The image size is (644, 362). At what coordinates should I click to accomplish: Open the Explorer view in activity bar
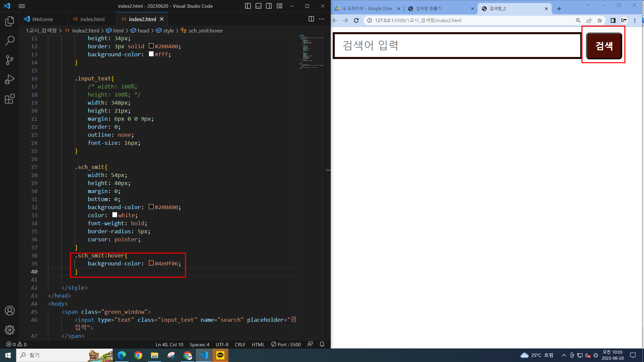(10, 21)
